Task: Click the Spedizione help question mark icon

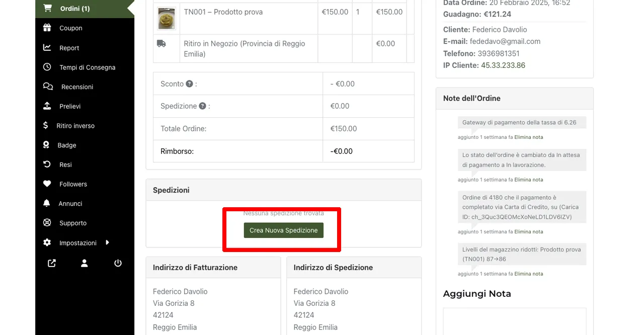Action: click(202, 106)
